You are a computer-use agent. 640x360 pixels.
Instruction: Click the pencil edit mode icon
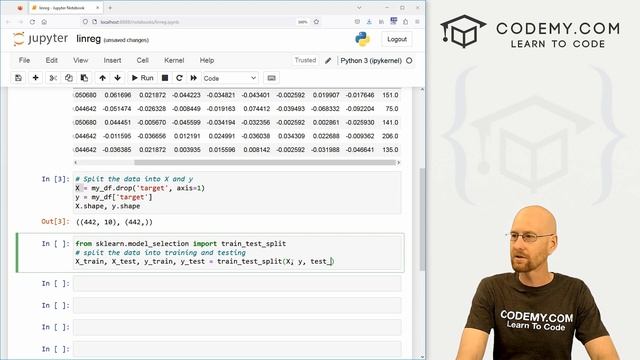point(328,61)
